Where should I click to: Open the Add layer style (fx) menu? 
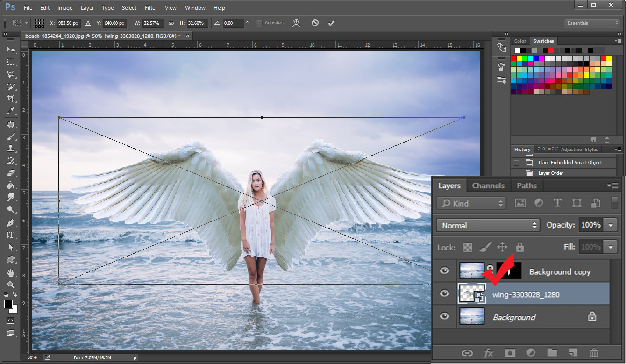click(488, 353)
